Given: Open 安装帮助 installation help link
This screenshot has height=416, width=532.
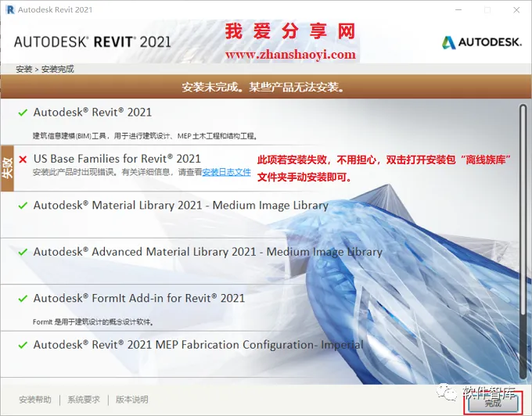Looking at the screenshot, I should (x=35, y=400).
